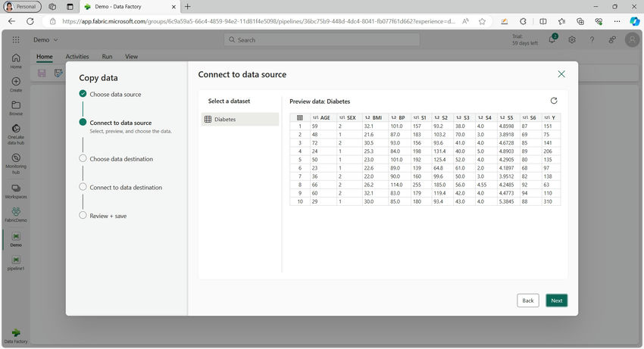Add page to browser favorites star
Viewport: 644px width, 349px height.
point(482,21)
